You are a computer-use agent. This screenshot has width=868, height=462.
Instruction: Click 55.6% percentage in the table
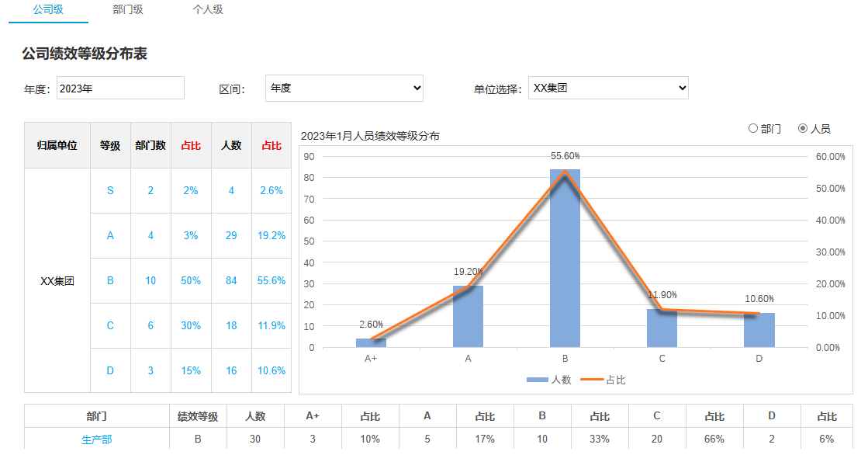pos(271,280)
